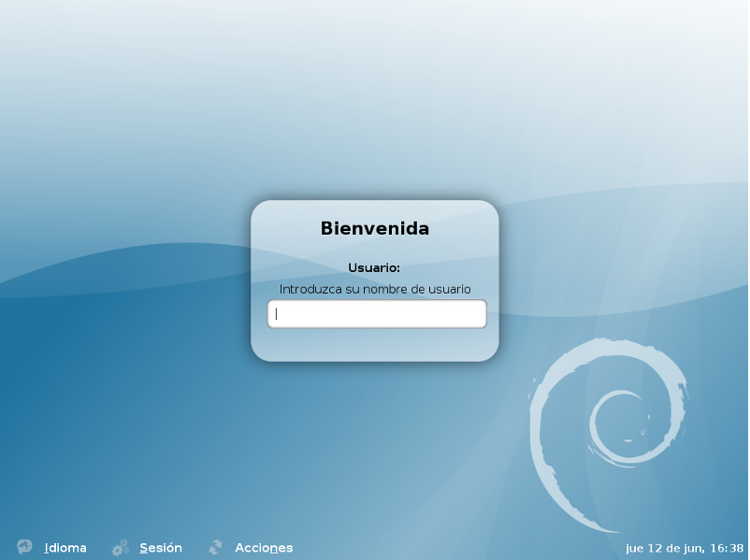Place cursor in the login entry field
The width and height of the screenshot is (750, 560).
376,313
